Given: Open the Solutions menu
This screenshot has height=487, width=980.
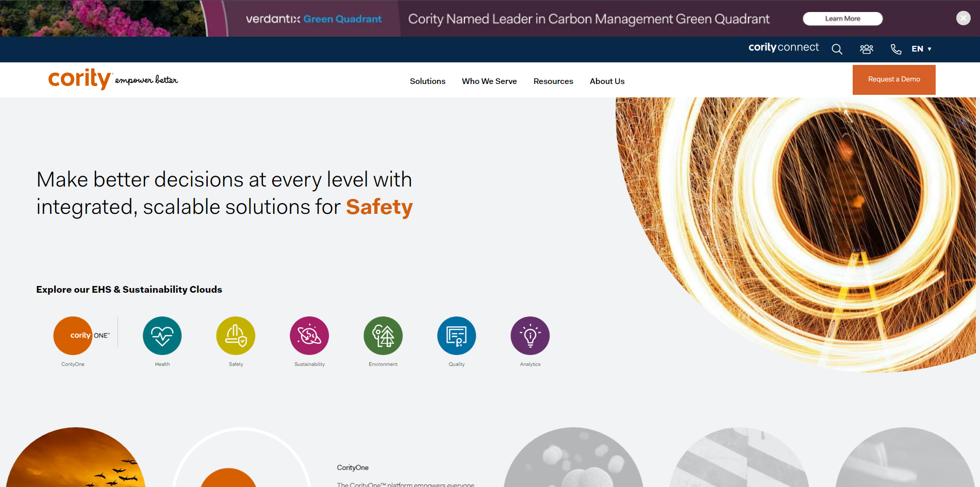Looking at the screenshot, I should (427, 81).
